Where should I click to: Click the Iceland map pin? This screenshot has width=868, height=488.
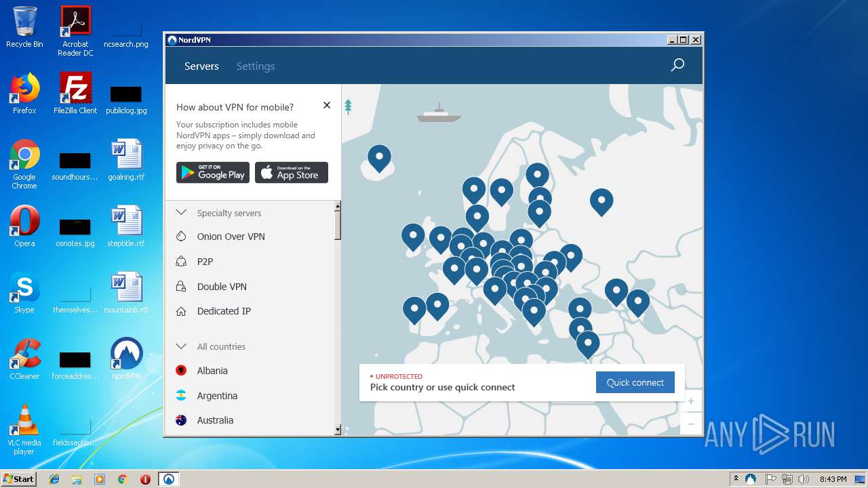point(379,158)
